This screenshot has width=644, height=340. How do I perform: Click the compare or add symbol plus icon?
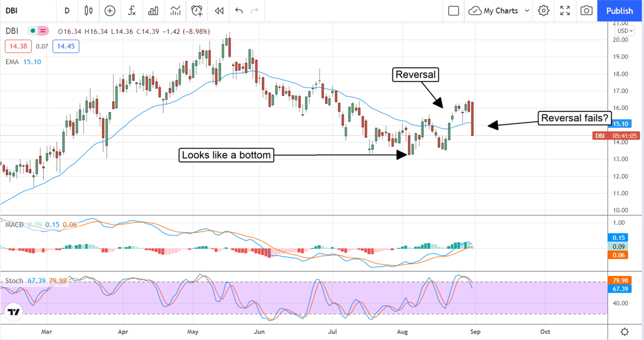[x=110, y=10]
